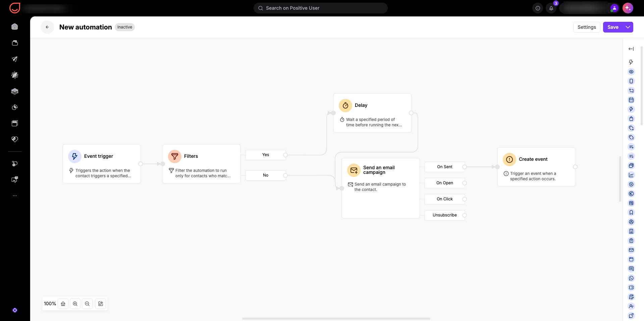The width and height of the screenshot is (644, 321).
Task: Select the ticket node in right panel
Action: (x=631, y=287)
